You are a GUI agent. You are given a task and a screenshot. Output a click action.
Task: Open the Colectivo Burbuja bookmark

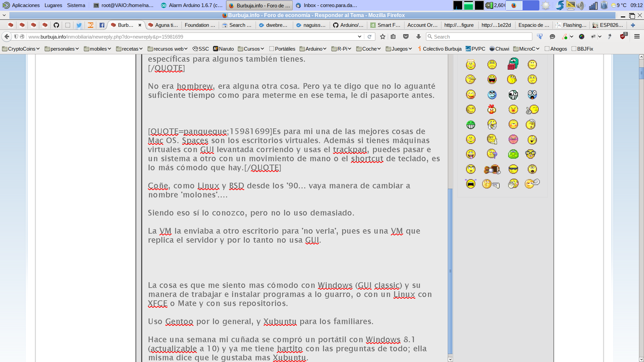click(x=440, y=49)
